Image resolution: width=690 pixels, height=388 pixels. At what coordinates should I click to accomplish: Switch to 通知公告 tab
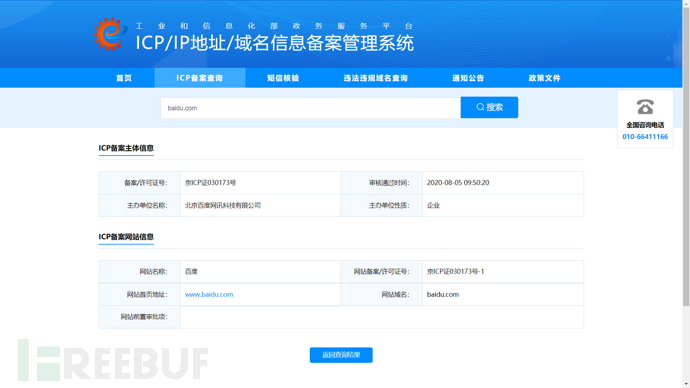tap(468, 78)
